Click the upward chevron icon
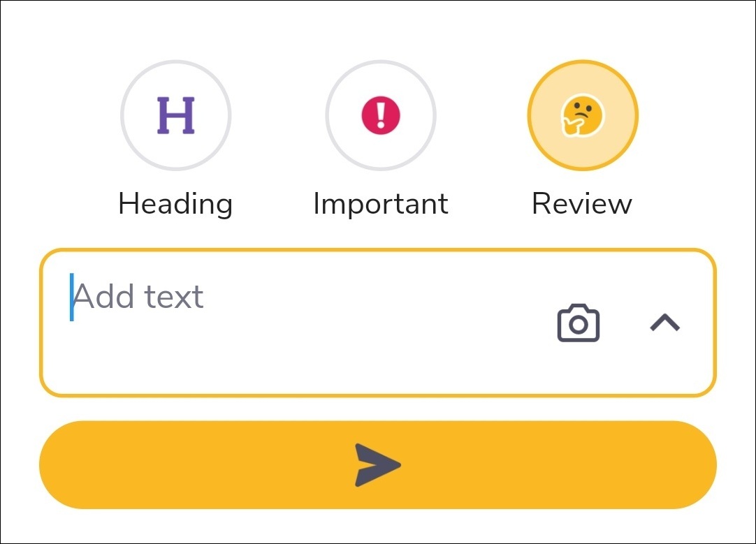 coord(665,323)
